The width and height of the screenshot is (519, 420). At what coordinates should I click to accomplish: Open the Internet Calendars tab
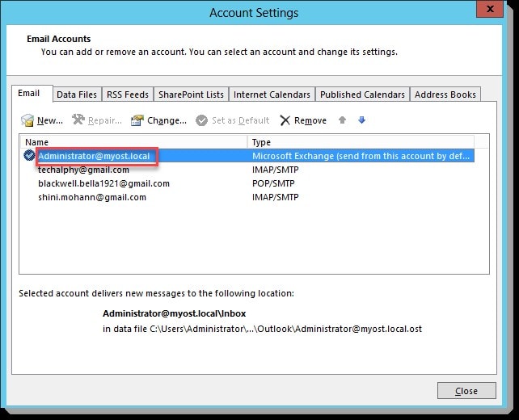click(272, 94)
